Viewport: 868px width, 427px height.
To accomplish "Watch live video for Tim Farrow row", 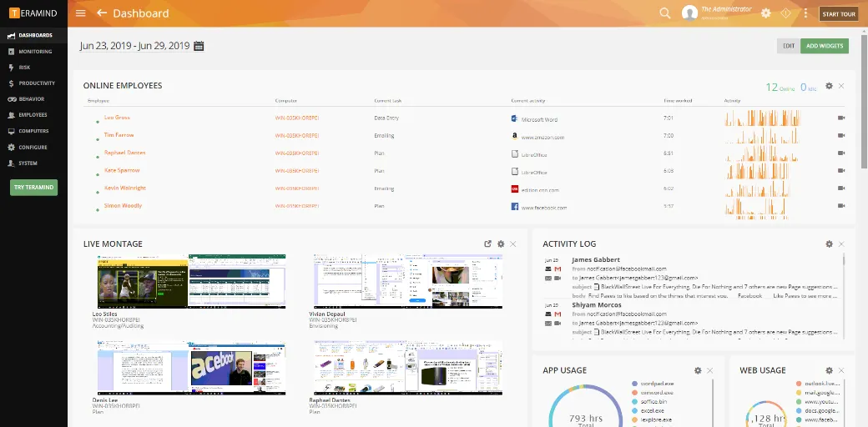I will (841, 135).
